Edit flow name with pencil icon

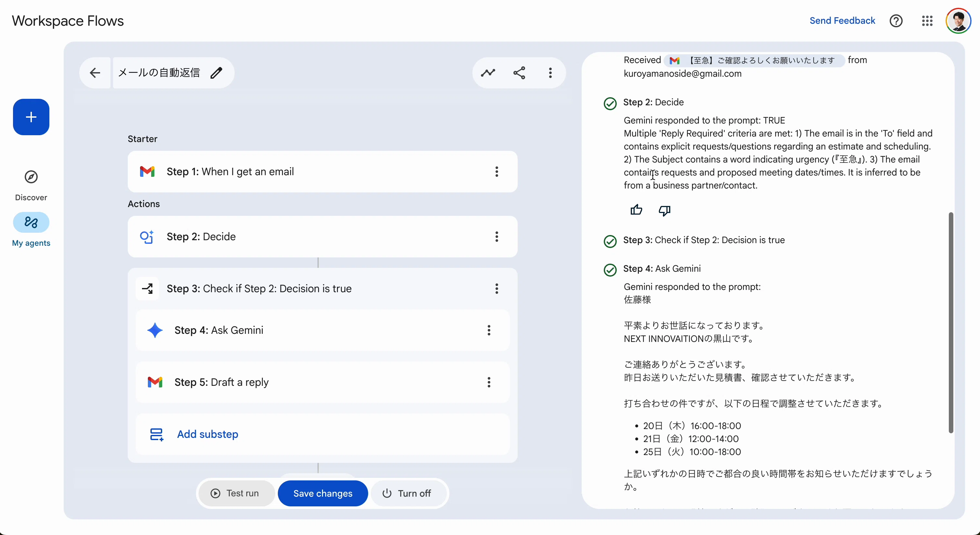216,73
